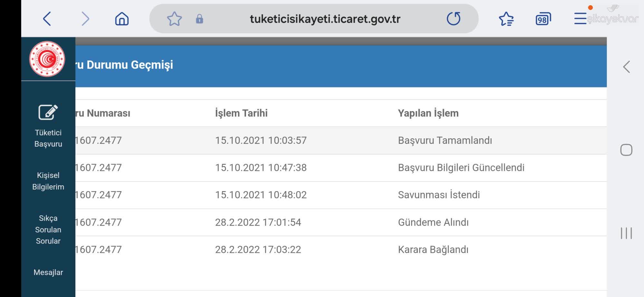The height and width of the screenshot is (297, 644).
Task: Click the İşlem Tarihi column header
Action: coord(241,113)
